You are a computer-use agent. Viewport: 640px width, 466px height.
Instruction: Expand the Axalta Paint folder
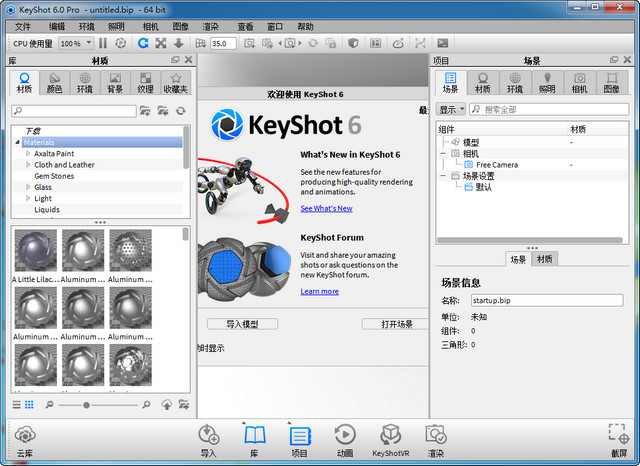[x=28, y=154]
